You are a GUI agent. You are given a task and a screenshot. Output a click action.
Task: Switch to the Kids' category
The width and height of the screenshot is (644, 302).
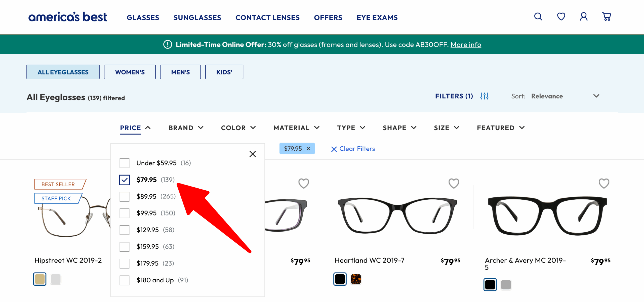(x=224, y=72)
